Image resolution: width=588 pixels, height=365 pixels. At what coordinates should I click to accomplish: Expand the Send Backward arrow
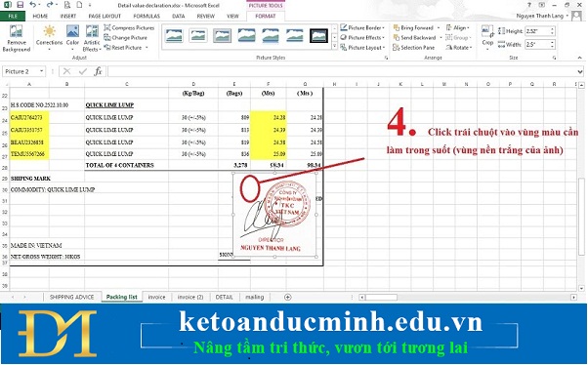click(x=441, y=37)
